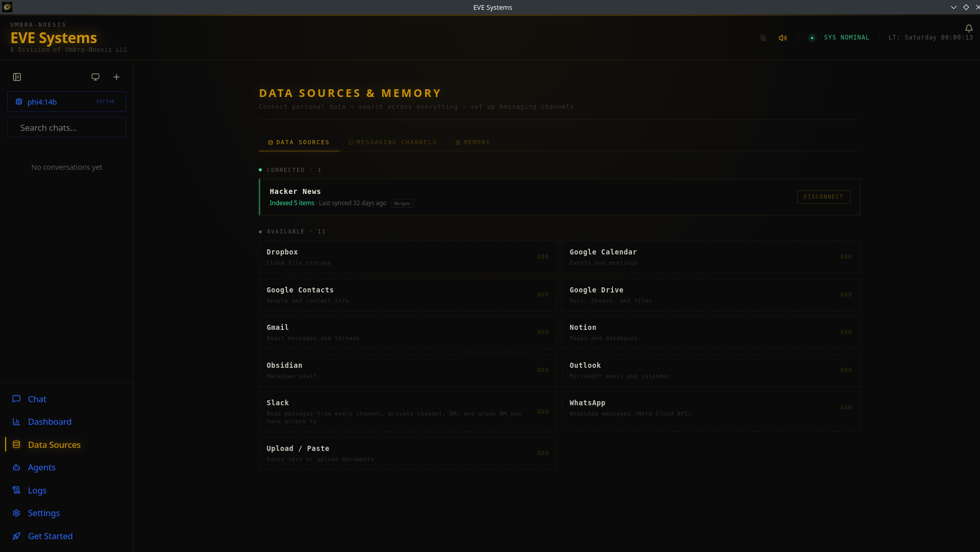Re-sync the Hacker News source

[x=402, y=204]
